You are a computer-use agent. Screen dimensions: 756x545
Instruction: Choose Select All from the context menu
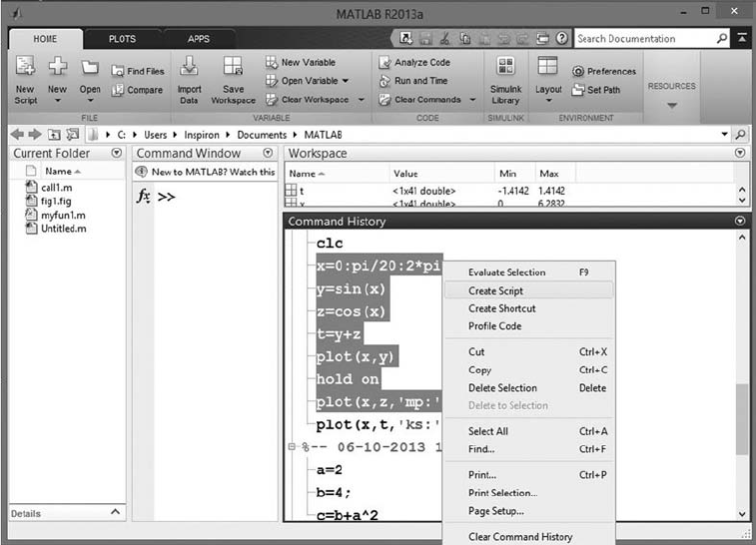click(x=528, y=431)
